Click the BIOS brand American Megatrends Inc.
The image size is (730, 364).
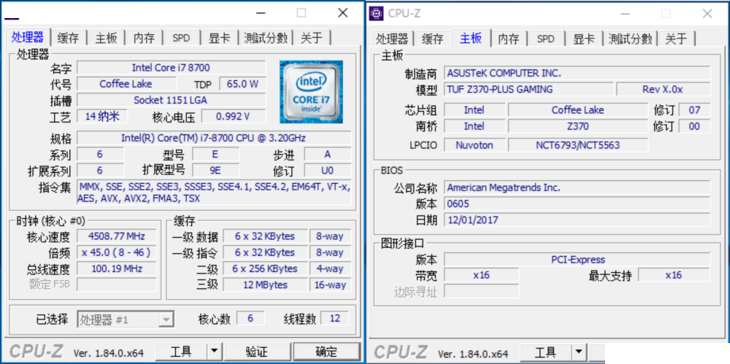[x=577, y=188]
